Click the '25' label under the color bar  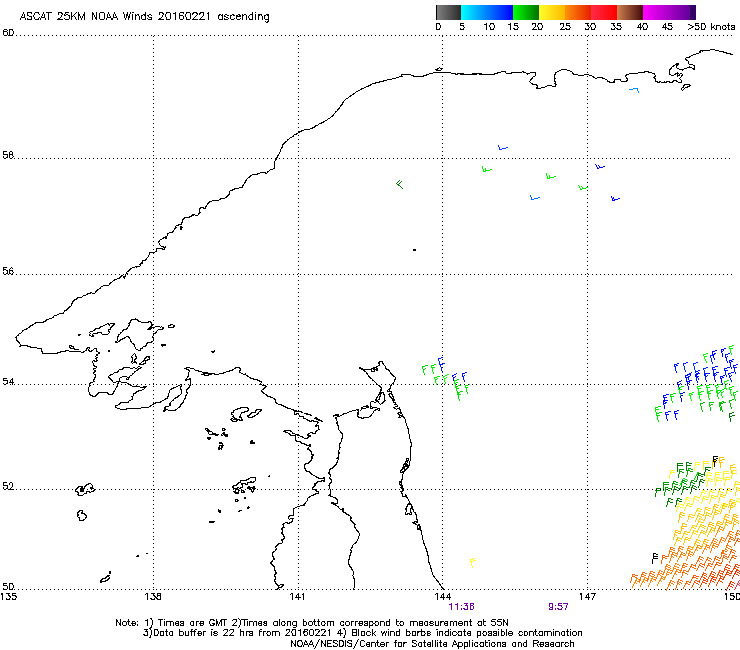(x=565, y=27)
